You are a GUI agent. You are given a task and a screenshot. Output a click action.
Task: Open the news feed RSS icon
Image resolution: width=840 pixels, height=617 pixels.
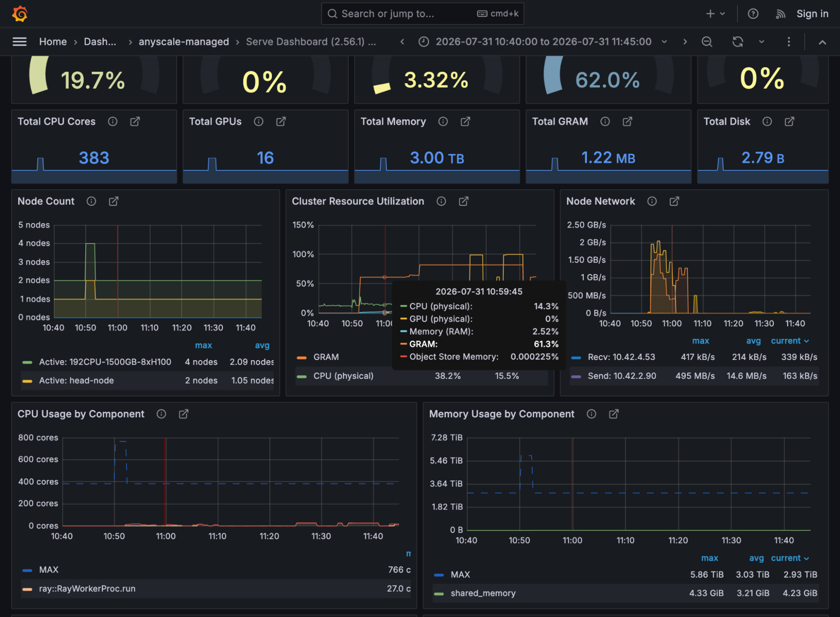click(780, 14)
